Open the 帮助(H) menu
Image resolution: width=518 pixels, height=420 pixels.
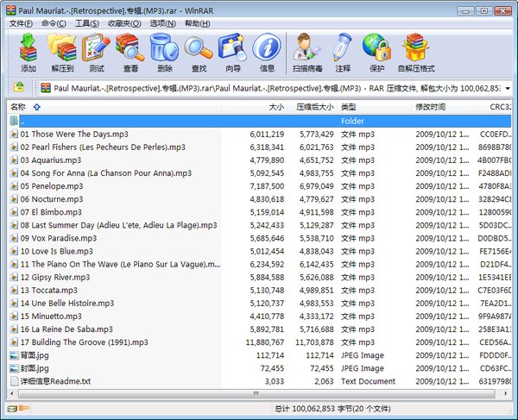point(197,23)
